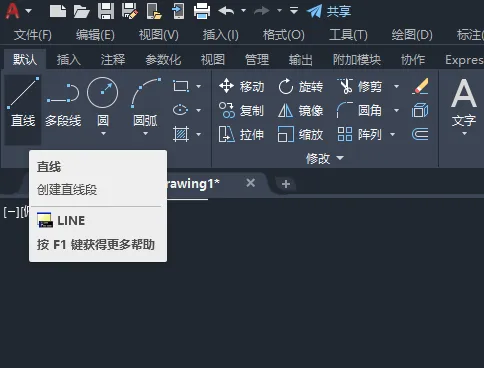Open the AutoCAD application menu logo
This screenshot has width=484, height=368.
[13, 11]
